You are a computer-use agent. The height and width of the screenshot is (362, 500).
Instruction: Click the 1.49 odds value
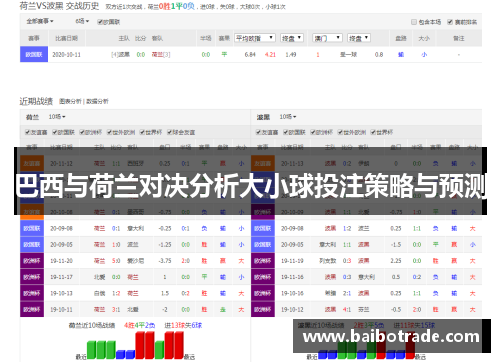(291, 55)
